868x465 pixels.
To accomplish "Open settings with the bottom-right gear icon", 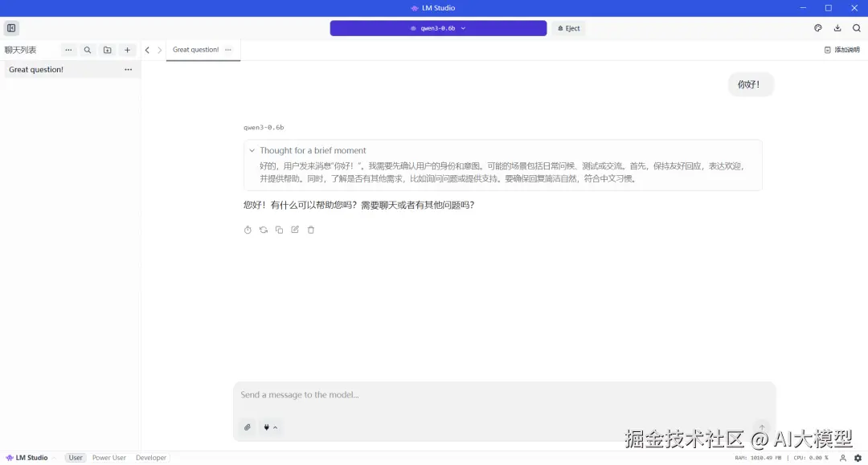I will [858, 458].
